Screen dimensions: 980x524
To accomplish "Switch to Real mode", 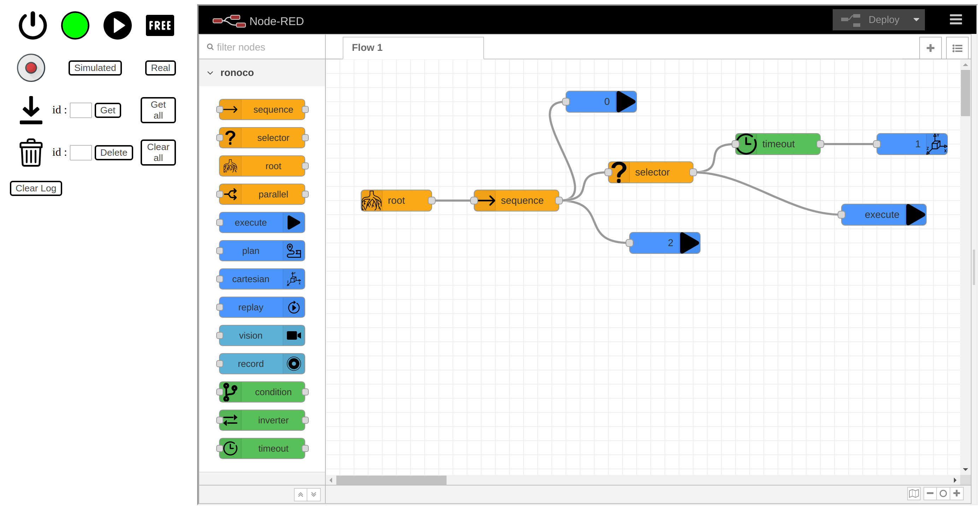I will [160, 68].
